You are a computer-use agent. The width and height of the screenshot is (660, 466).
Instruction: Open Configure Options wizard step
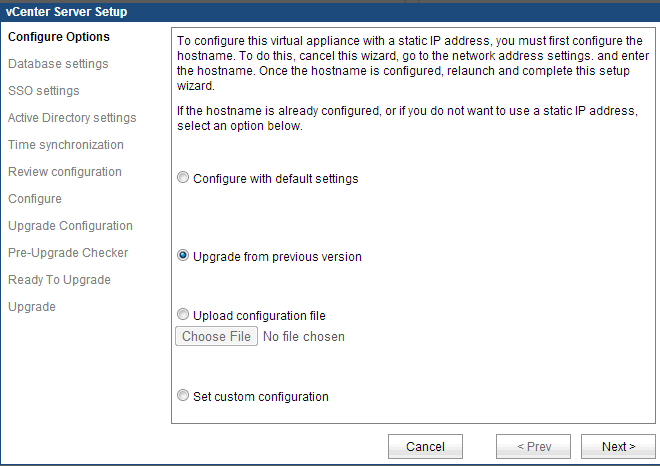58,37
